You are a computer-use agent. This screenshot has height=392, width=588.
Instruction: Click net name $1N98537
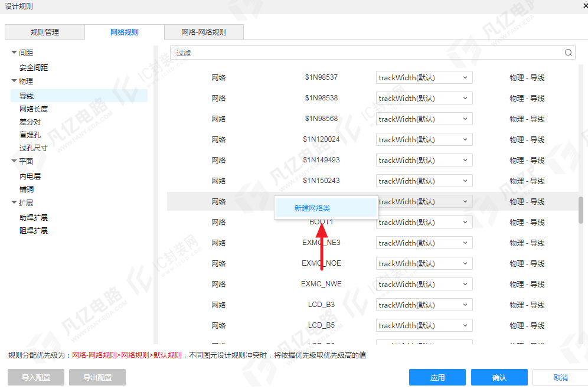pos(321,77)
